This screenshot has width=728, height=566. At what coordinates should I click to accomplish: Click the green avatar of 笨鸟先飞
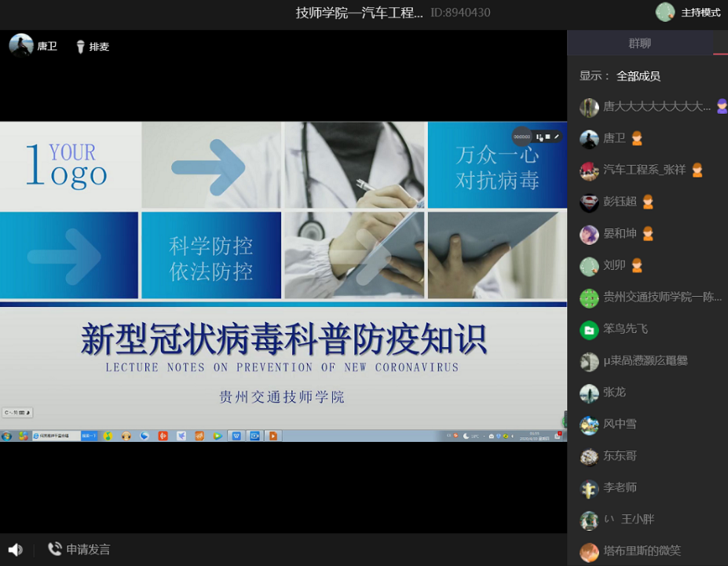[x=589, y=330]
